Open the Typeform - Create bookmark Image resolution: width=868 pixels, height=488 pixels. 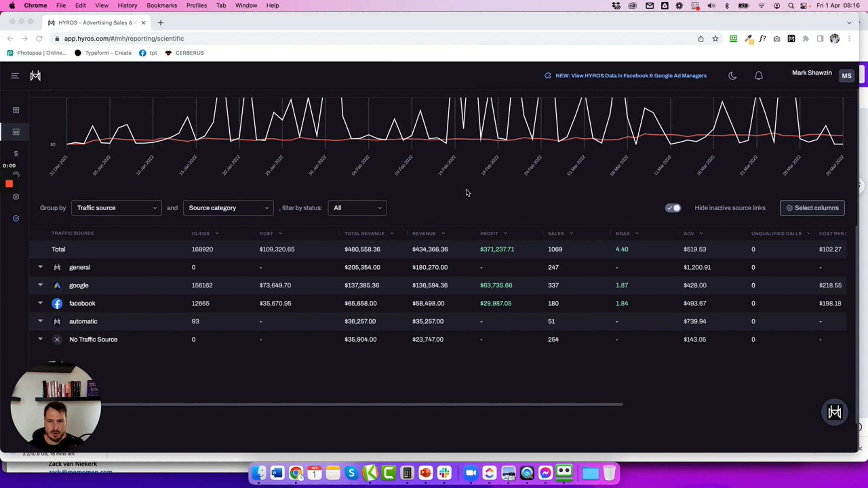coord(103,53)
